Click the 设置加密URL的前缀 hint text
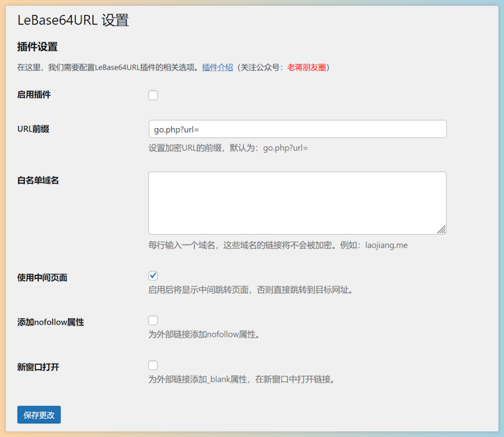The height and width of the screenshot is (437, 504). click(x=228, y=148)
